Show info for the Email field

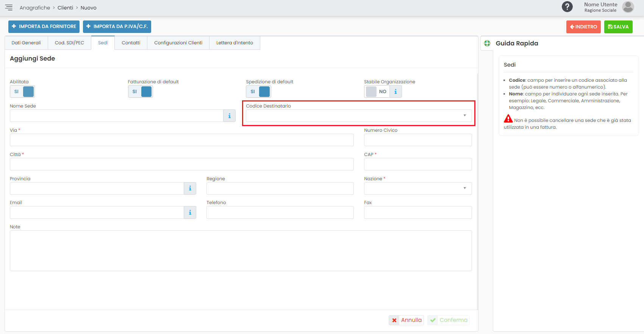pyautogui.click(x=190, y=212)
